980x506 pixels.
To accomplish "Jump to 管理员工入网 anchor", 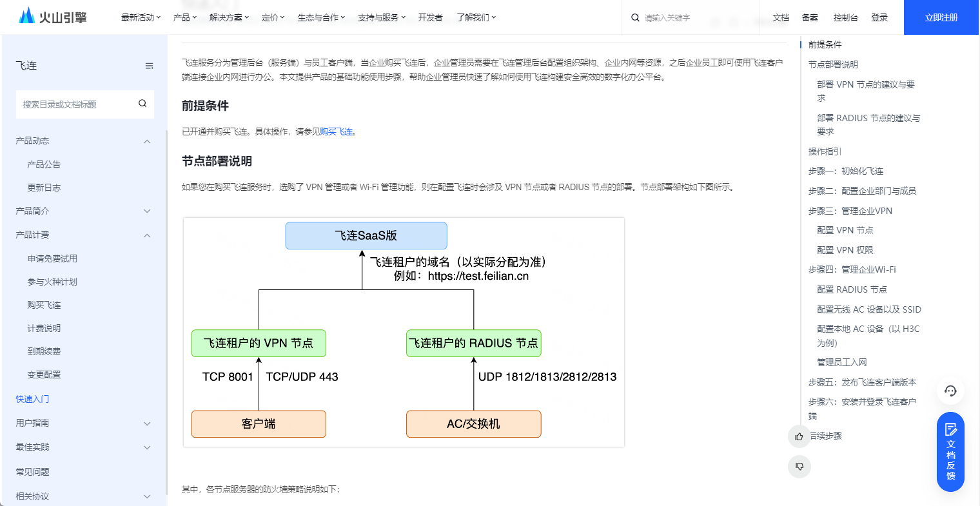I will pyautogui.click(x=842, y=362).
